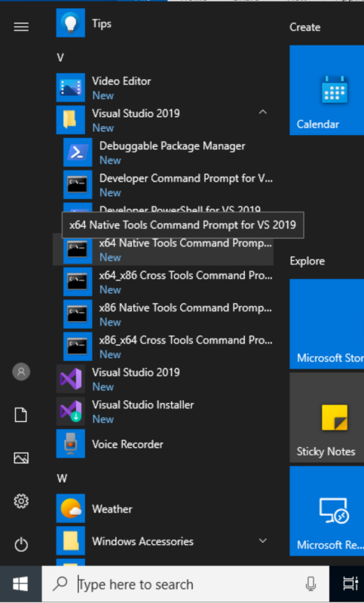Open Pictures from the Start sidebar

(21, 458)
